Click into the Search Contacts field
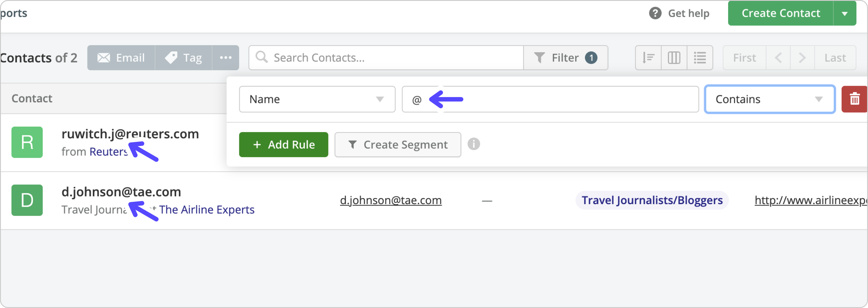 pyautogui.click(x=386, y=58)
